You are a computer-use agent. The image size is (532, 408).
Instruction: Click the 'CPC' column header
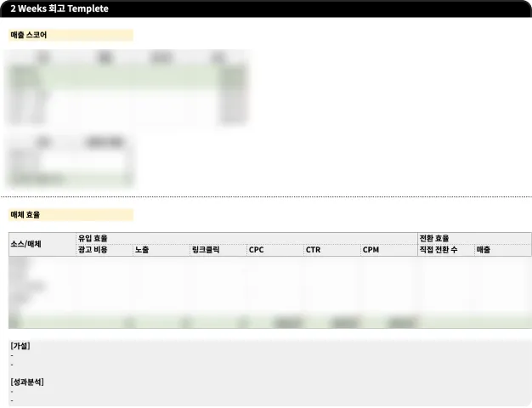(x=275, y=250)
